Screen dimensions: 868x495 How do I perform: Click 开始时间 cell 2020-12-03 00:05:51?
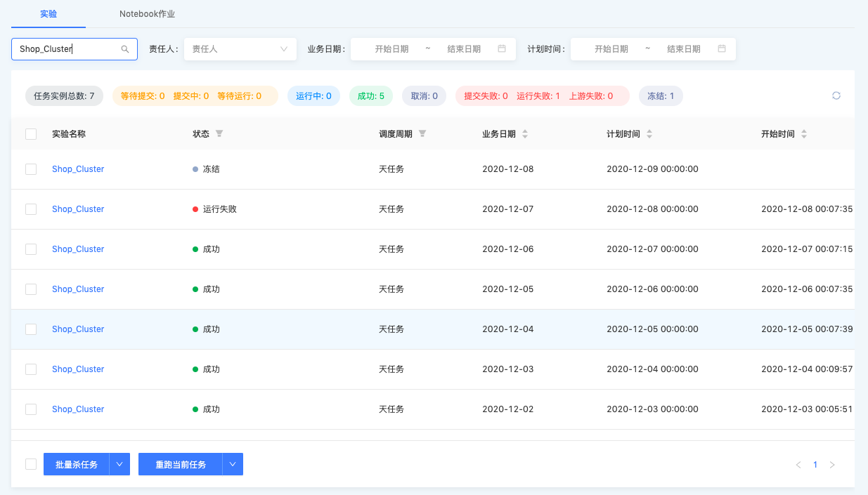(x=807, y=409)
